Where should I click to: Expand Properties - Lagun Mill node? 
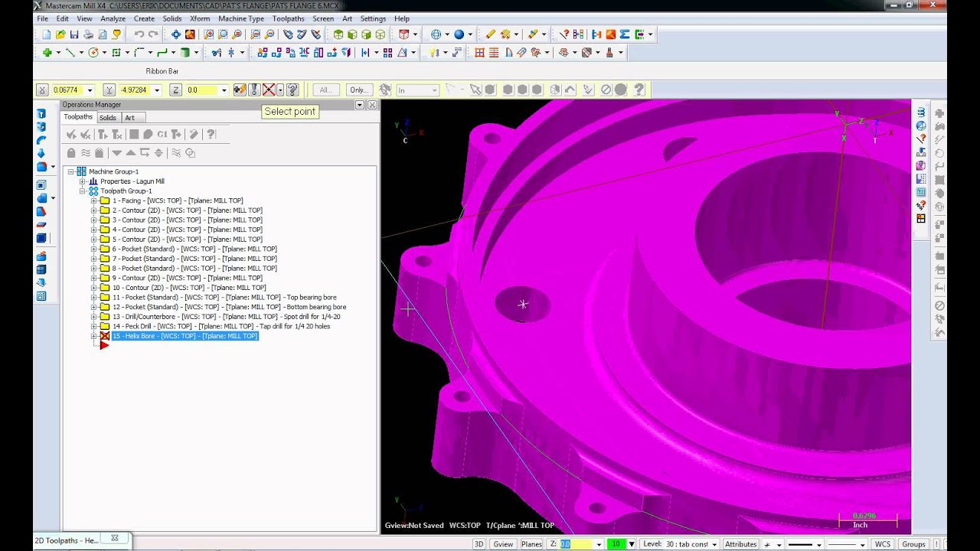(x=83, y=181)
